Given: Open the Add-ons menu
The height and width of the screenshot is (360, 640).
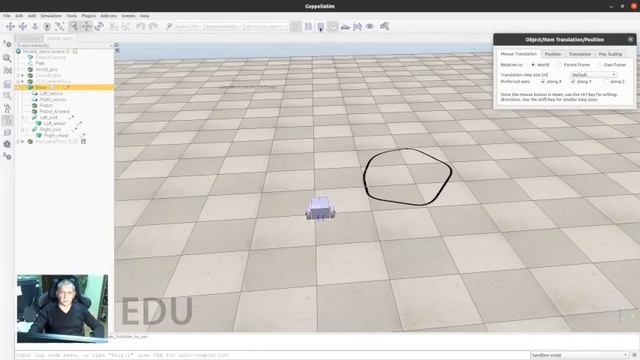Looking at the screenshot, I should pyautogui.click(x=108, y=16).
